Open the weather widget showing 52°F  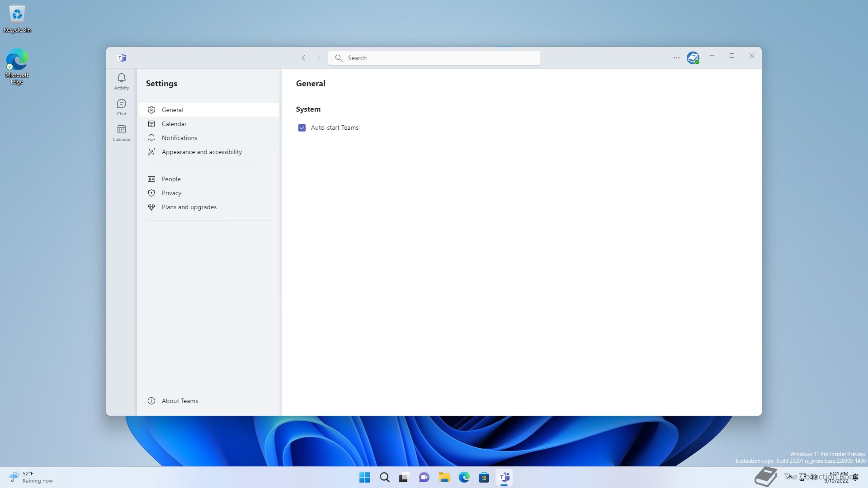(31, 477)
